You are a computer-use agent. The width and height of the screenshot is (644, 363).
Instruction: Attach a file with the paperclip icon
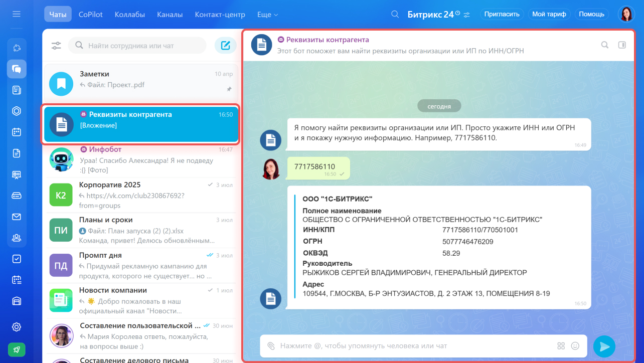pyautogui.click(x=271, y=346)
